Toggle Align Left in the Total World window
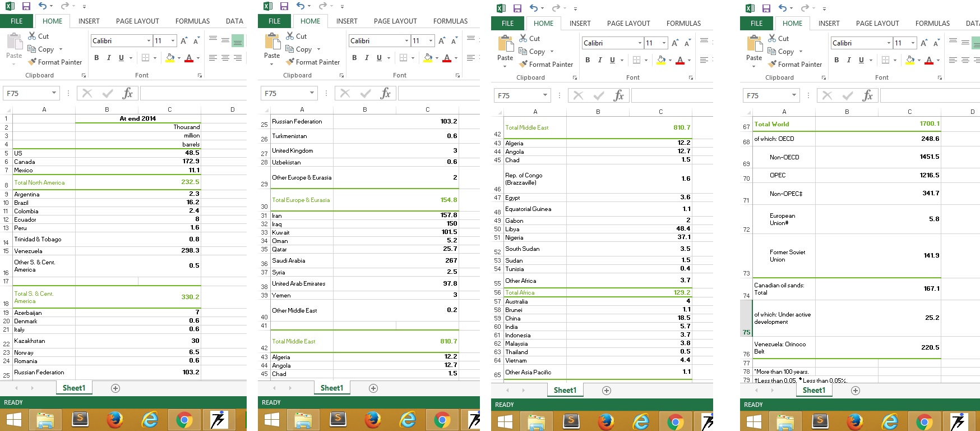The height and width of the screenshot is (431, 980). coord(953,60)
